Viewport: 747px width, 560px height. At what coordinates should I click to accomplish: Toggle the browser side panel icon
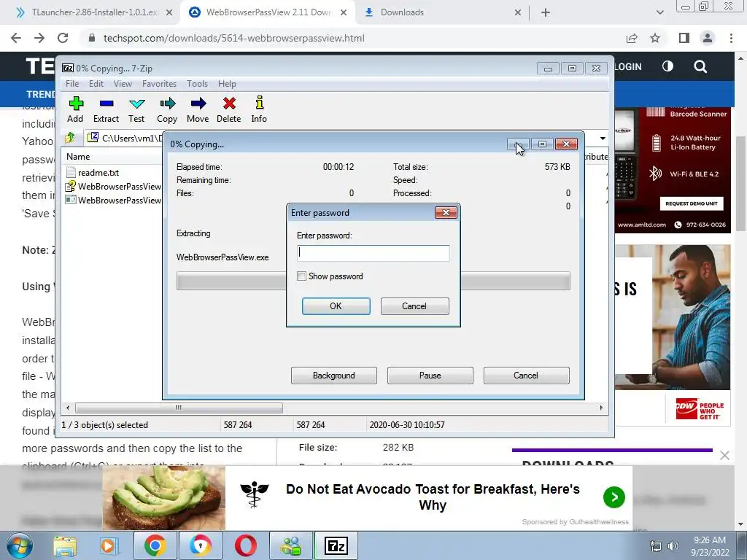coord(684,38)
